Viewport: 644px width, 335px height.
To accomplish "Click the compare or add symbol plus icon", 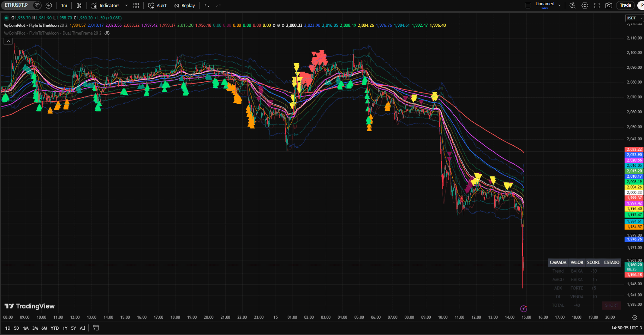I will (x=49, y=6).
